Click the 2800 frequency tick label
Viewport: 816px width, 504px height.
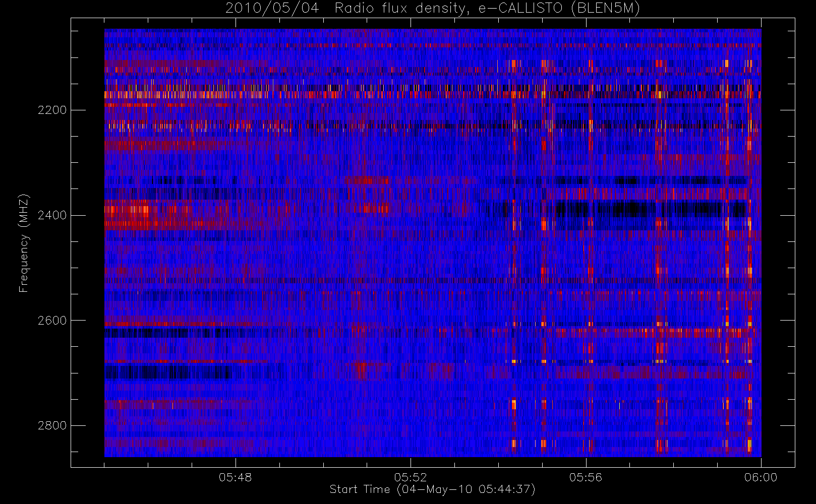coord(52,425)
